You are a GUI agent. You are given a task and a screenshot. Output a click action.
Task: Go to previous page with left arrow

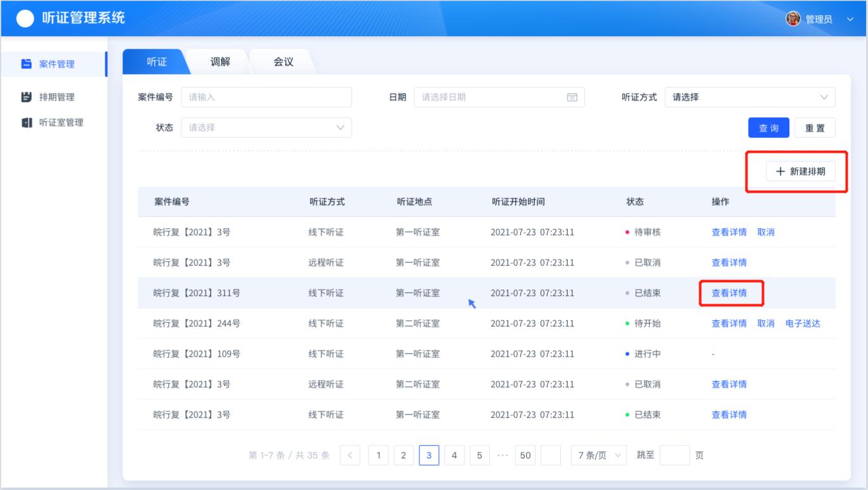350,455
